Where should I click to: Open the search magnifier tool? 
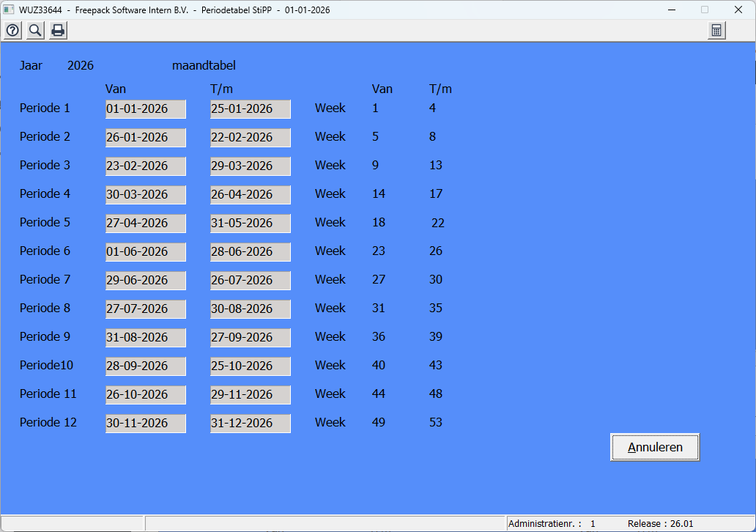point(35,30)
